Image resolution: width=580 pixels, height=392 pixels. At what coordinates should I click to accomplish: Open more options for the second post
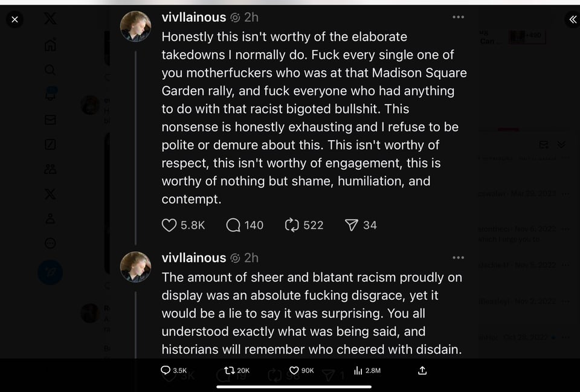coord(459,257)
